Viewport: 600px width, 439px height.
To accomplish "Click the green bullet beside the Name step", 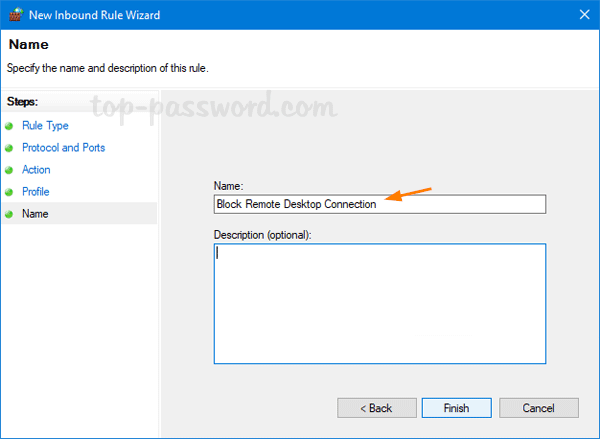I will tap(10, 214).
